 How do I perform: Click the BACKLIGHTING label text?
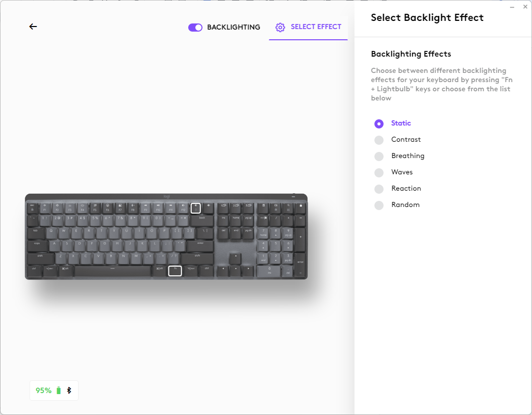(x=234, y=28)
